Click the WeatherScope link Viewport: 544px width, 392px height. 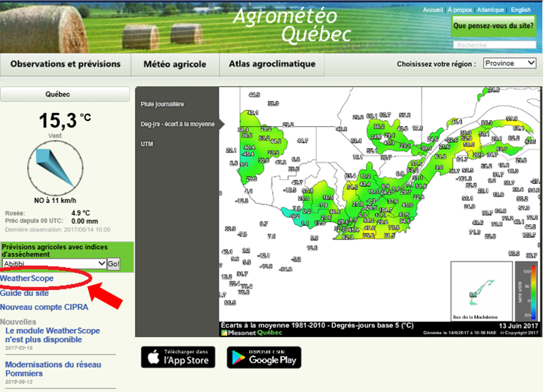pyautogui.click(x=27, y=279)
